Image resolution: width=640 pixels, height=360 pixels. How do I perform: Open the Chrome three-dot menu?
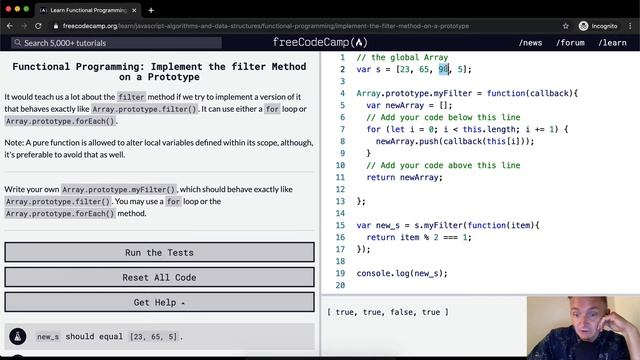(x=630, y=26)
